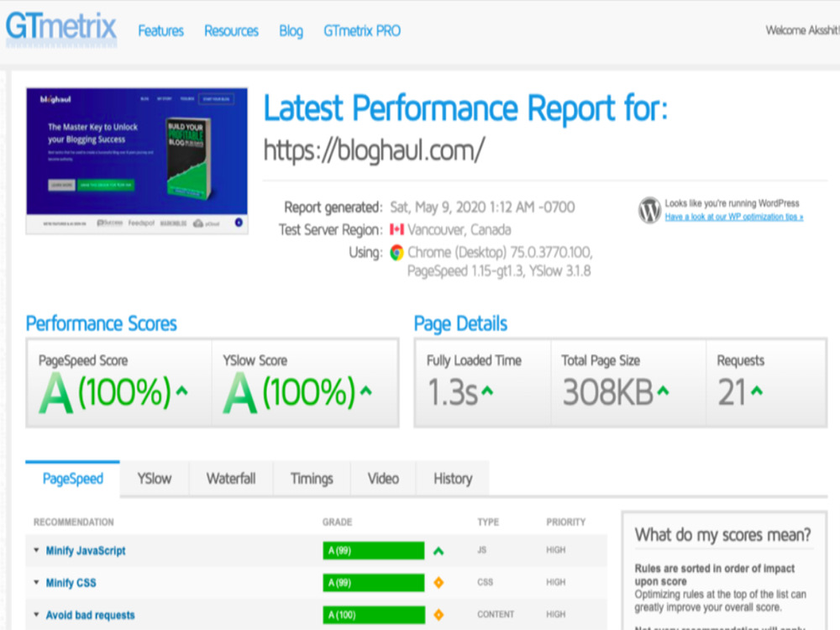The width and height of the screenshot is (840, 630).
Task: Click the Avoid bad requests link
Action: tap(91, 615)
